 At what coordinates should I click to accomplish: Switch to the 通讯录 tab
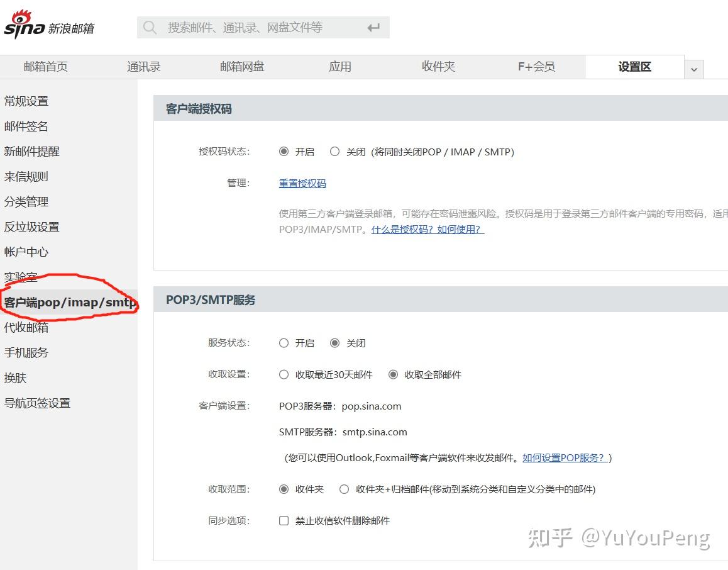[x=143, y=66]
